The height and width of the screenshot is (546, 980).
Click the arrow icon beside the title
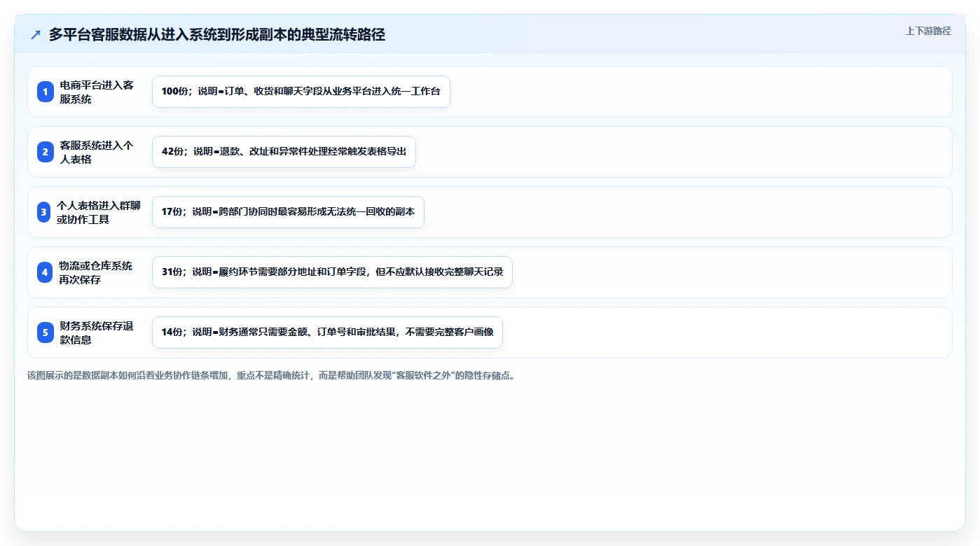point(36,35)
